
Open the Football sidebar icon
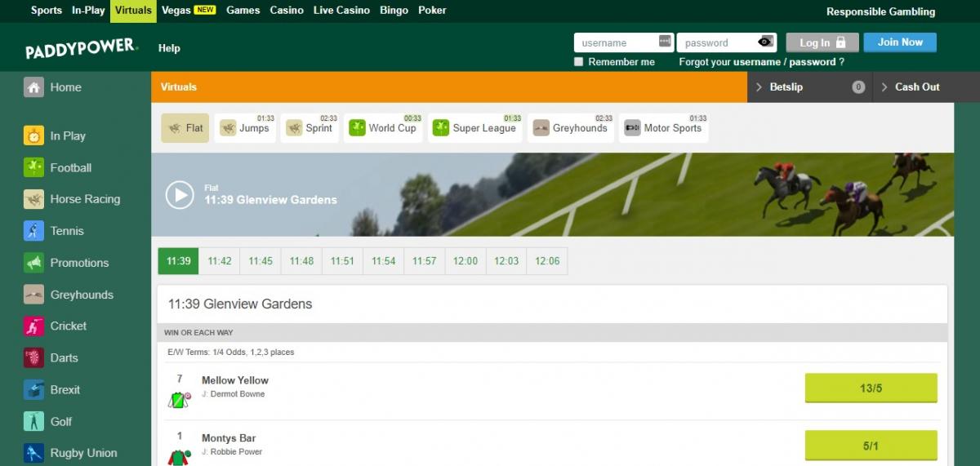click(x=33, y=167)
